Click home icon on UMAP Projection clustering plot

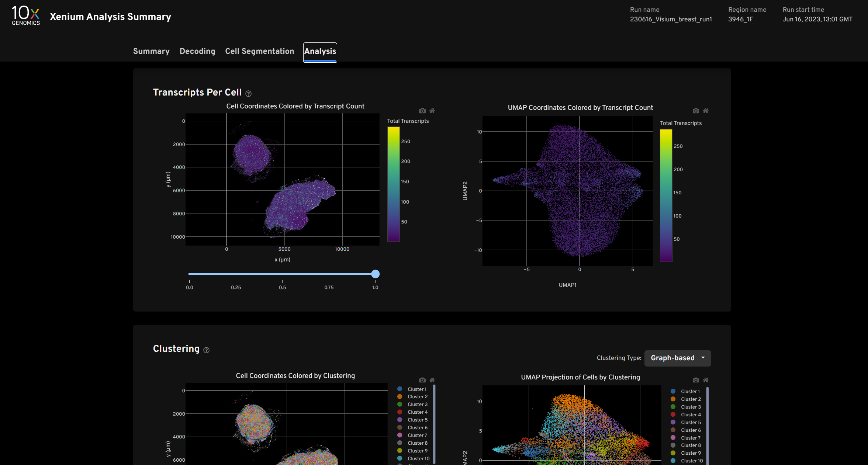(x=705, y=380)
